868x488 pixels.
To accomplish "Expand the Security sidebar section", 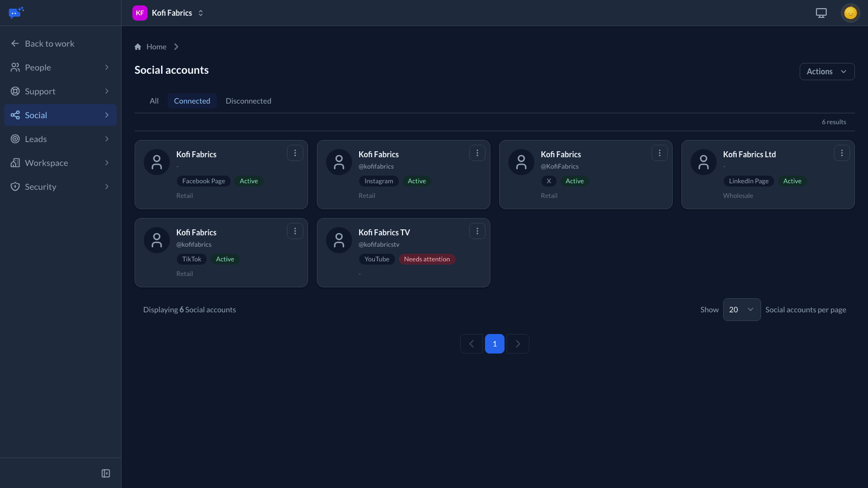I will [60, 187].
